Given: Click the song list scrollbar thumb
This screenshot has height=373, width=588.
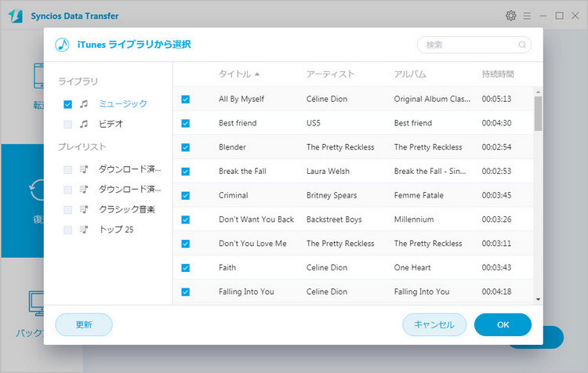Looking at the screenshot, I should (538, 114).
